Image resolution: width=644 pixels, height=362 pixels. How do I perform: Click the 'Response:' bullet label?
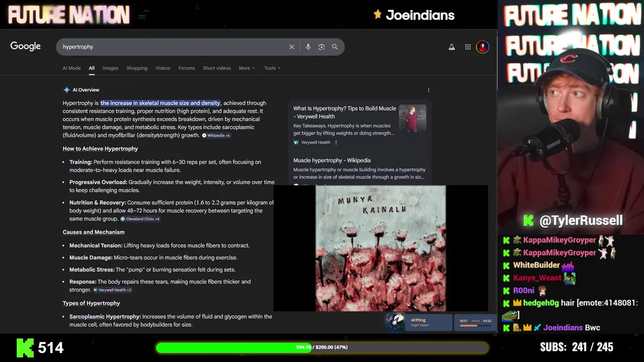(83, 282)
